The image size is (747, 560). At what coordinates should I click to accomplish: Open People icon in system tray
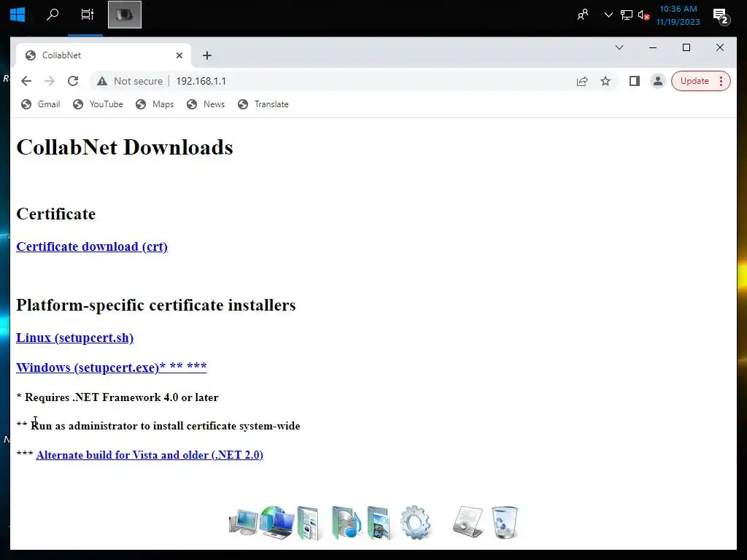pyautogui.click(x=583, y=15)
